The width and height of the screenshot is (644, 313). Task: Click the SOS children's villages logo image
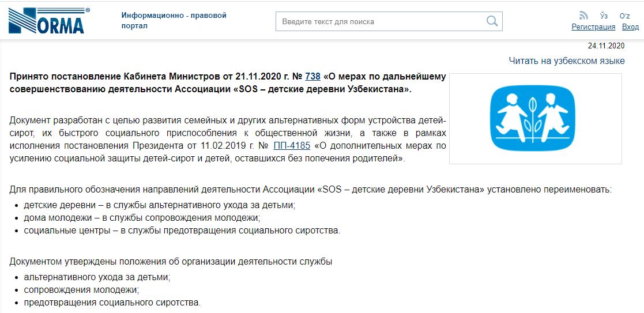(x=535, y=119)
